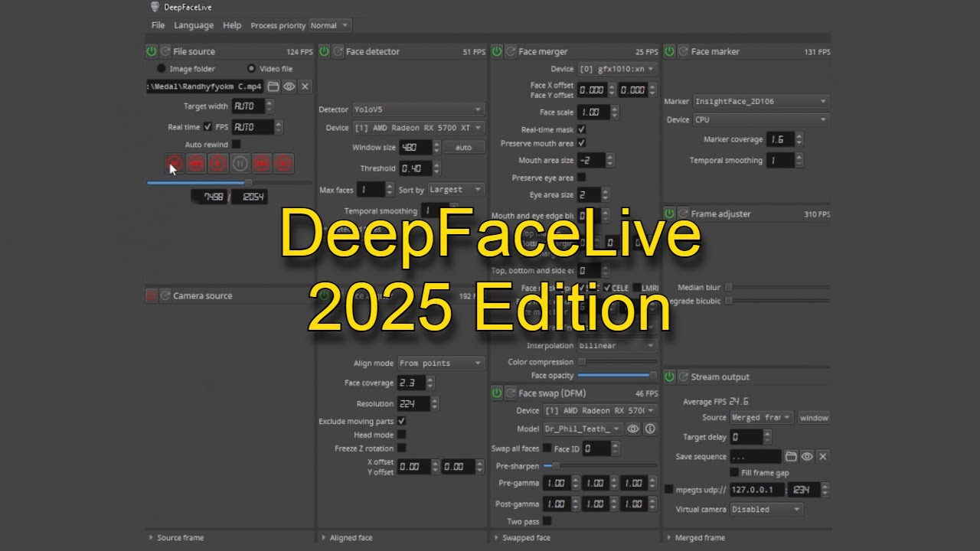Click the auto window size button

click(x=464, y=147)
